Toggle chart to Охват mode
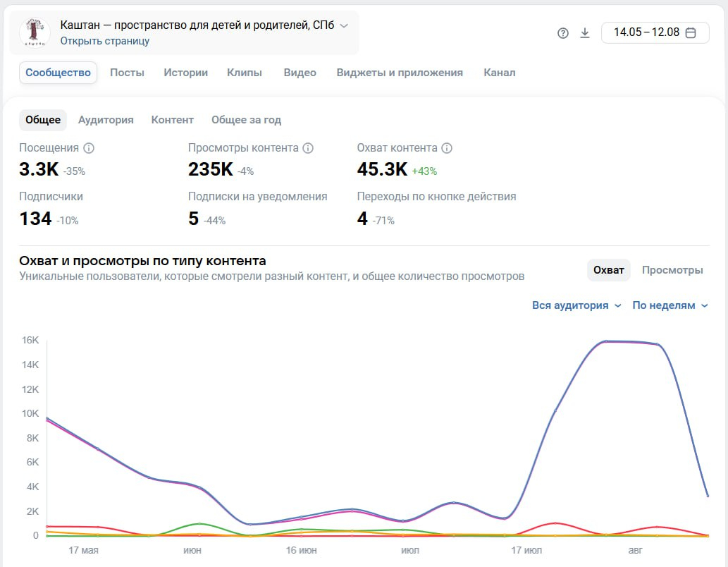This screenshot has width=728, height=567. (609, 270)
